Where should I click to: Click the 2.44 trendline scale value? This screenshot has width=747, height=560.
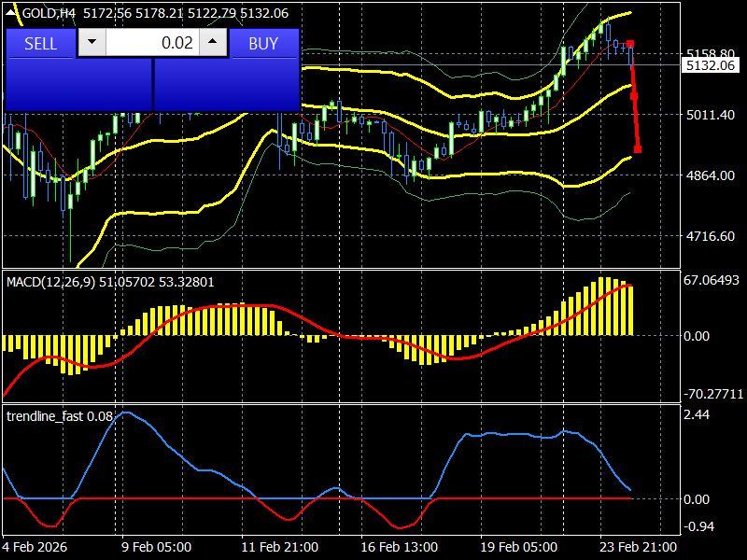tap(697, 415)
